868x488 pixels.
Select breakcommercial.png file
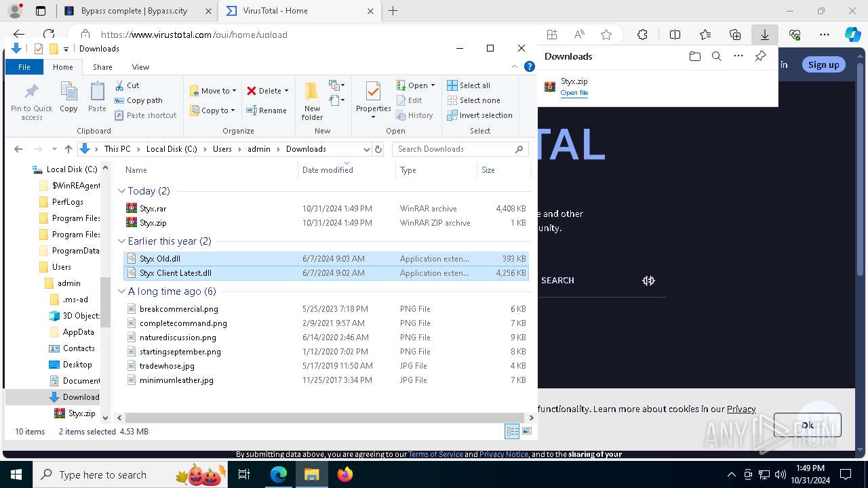pyautogui.click(x=325, y=309)
